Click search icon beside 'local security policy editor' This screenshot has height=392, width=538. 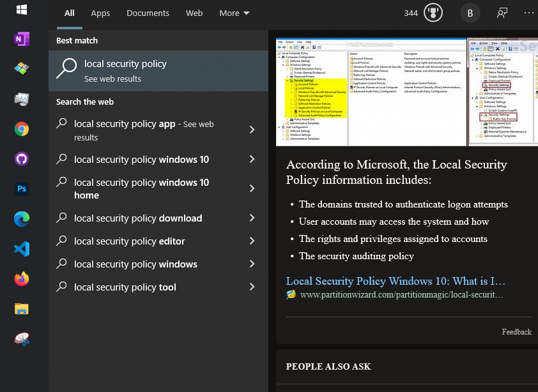(62, 241)
